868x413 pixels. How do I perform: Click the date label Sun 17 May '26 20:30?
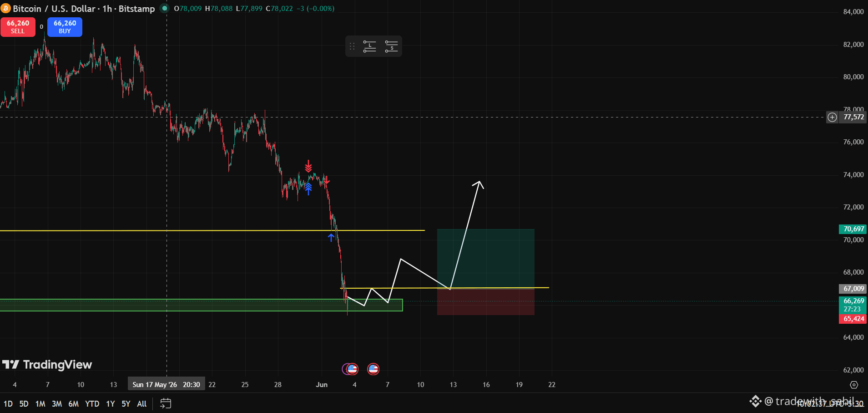click(167, 385)
